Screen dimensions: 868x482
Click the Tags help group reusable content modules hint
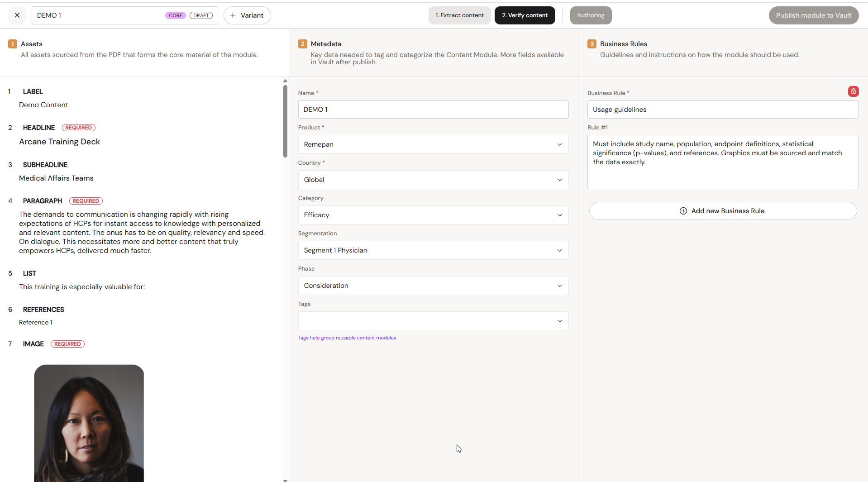(x=347, y=338)
